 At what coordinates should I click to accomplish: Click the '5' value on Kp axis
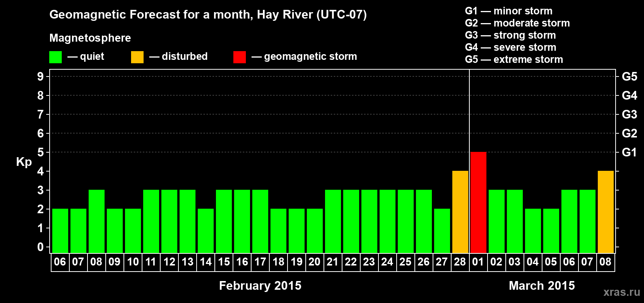[41, 152]
